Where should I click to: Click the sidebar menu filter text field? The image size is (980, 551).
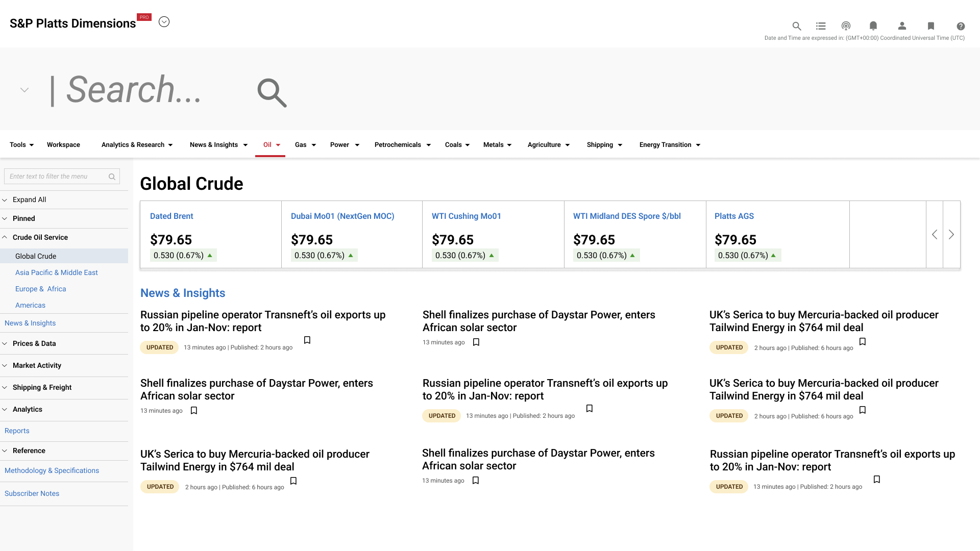(x=56, y=177)
